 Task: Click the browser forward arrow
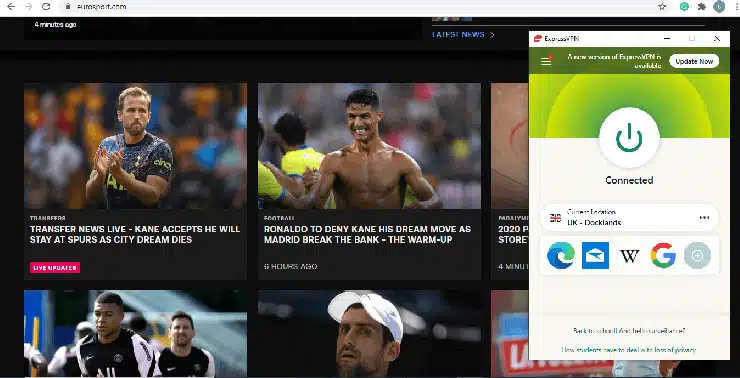28,7
